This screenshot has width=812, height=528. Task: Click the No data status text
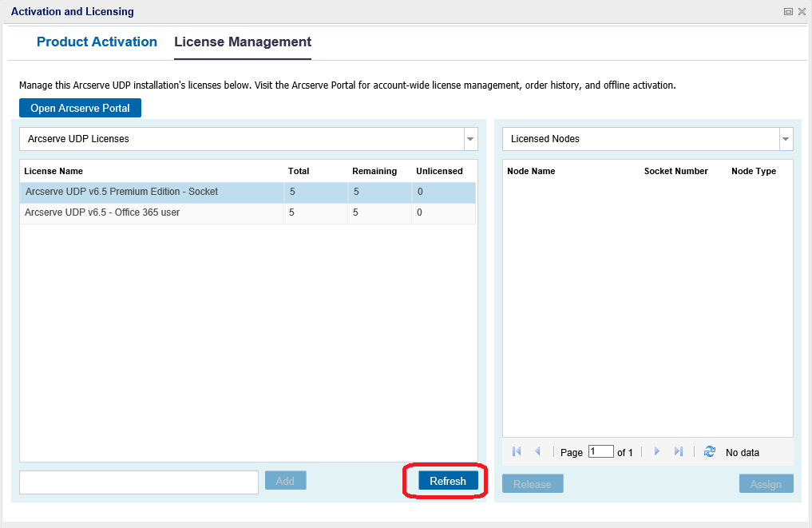(x=742, y=452)
